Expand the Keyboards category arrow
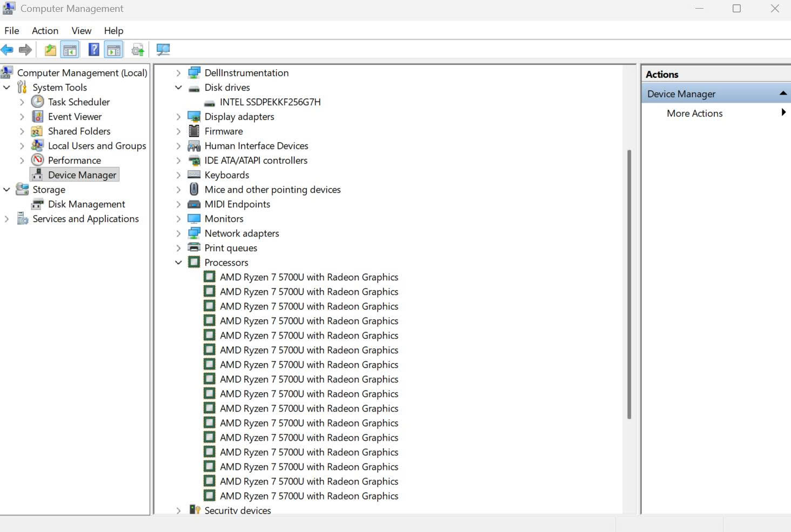 tap(178, 175)
